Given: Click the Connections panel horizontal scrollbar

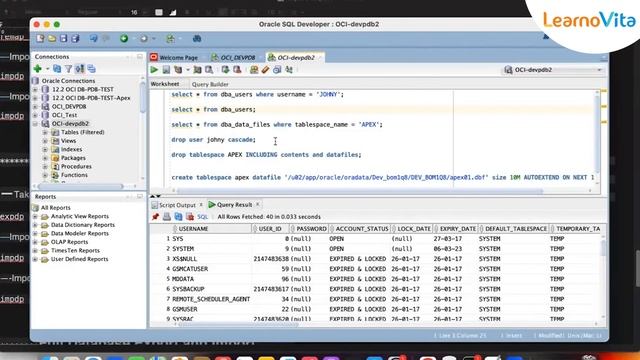Looking at the screenshot, I should click(x=82, y=186).
